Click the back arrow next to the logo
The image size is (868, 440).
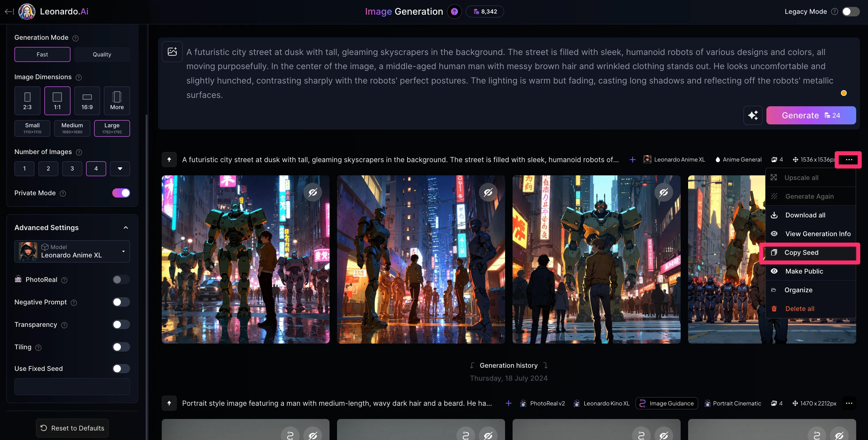coord(9,12)
